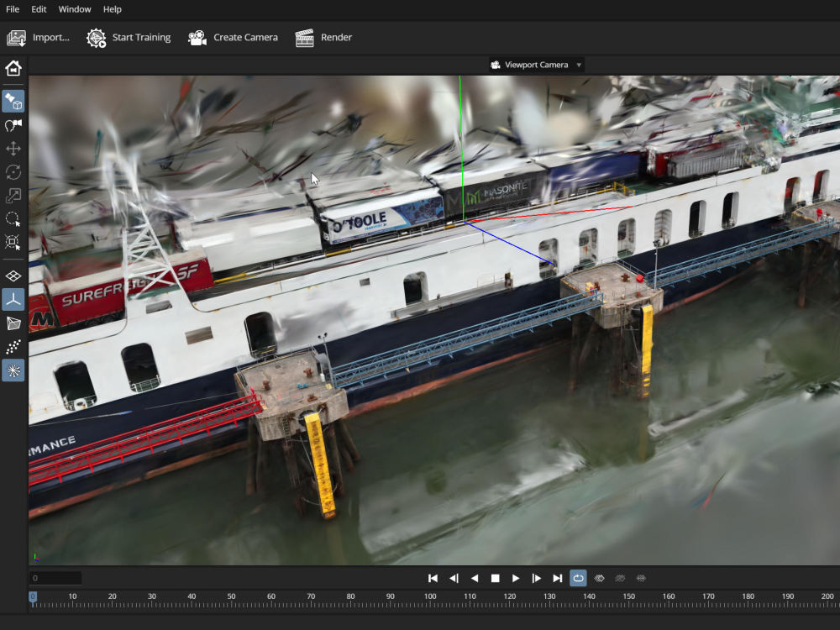Toggle the axes display icon
Image resolution: width=840 pixels, height=630 pixels.
click(x=13, y=300)
